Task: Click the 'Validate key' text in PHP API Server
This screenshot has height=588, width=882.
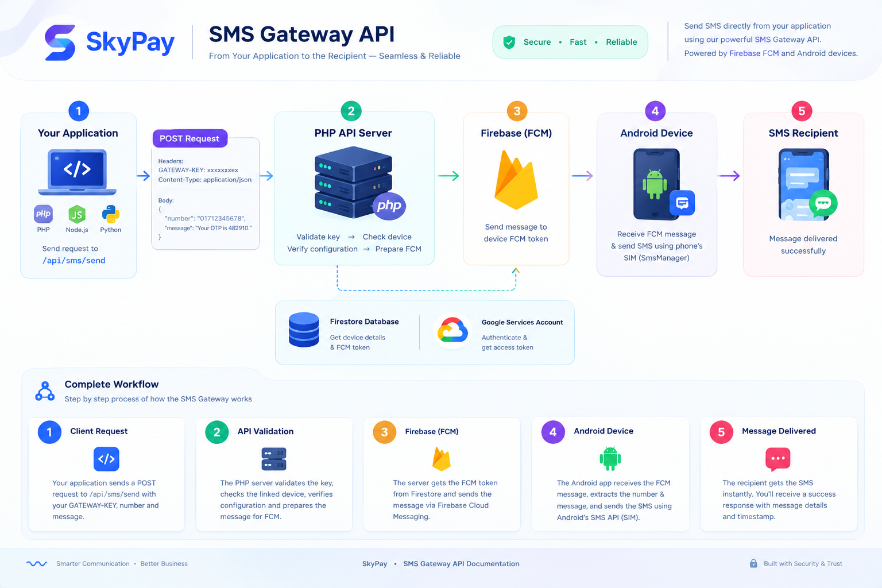Action: pyautogui.click(x=318, y=237)
